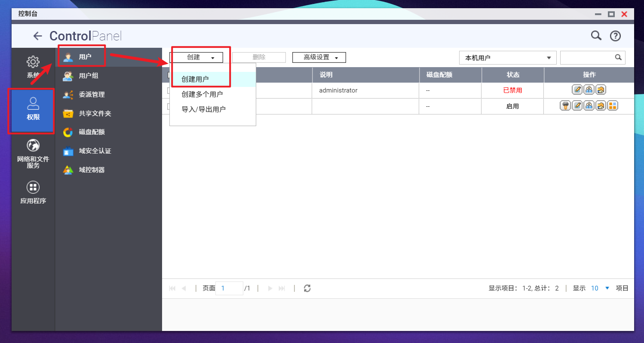Open 网络和文件服务 section
The height and width of the screenshot is (343, 644).
(x=33, y=154)
